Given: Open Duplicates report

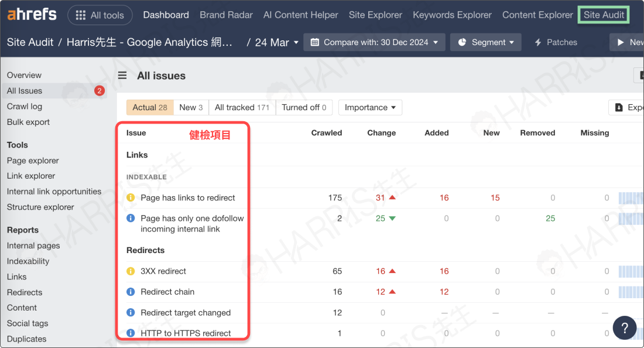Looking at the screenshot, I should (26, 339).
